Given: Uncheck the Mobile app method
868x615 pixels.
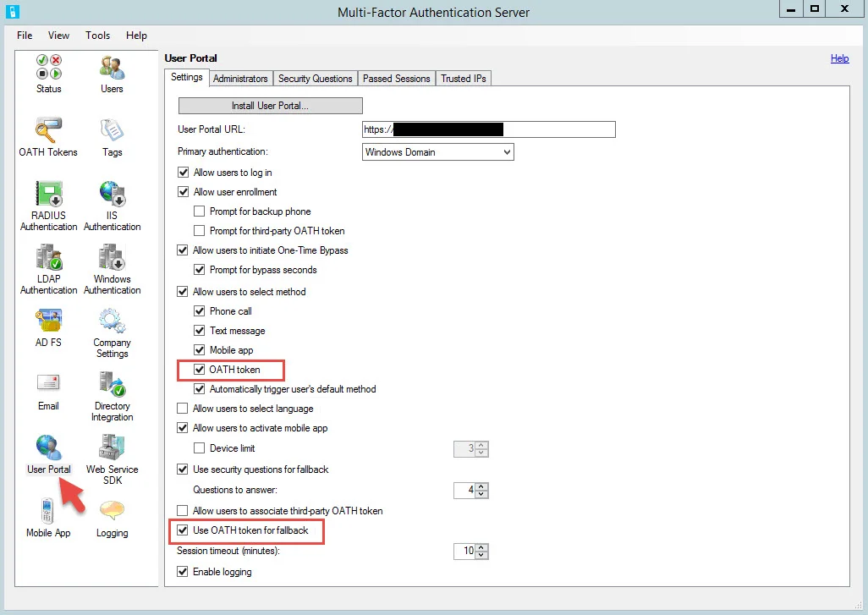Looking at the screenshot, I should [x=200, y=350].
